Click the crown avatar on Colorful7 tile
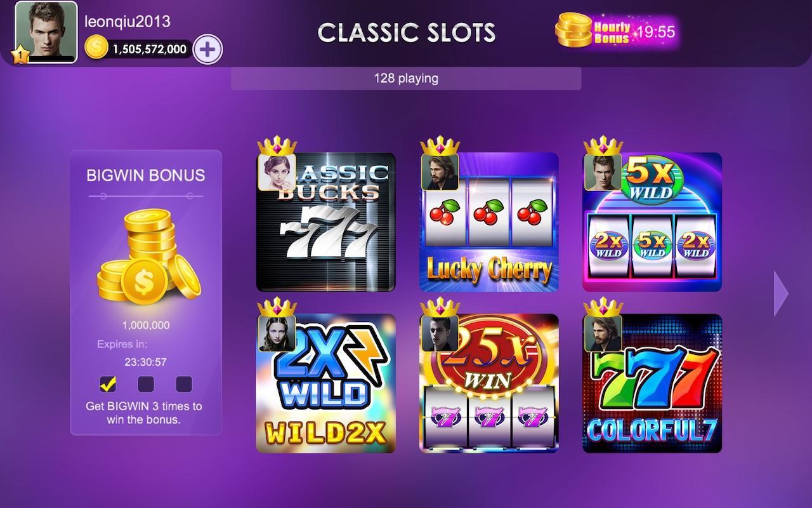 (603, 324)
